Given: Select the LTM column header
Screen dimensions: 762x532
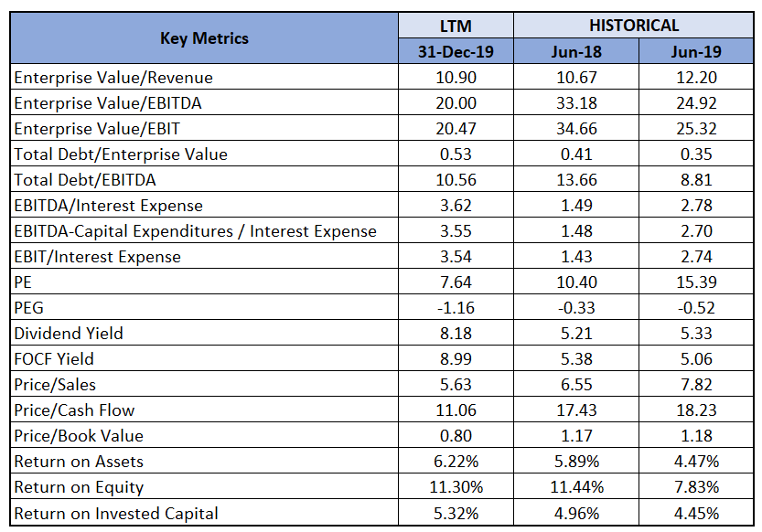Looking at the screenshot, I should pyautogui.click(x=456, y=26).
